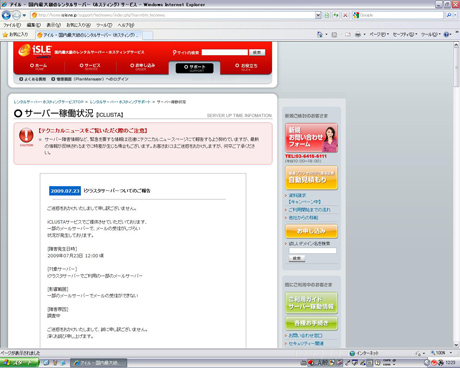Viewport: 460px width, 368px height.
Task: Click the お問い合わせ窓口 sidebar link
Action: [305, 336]
